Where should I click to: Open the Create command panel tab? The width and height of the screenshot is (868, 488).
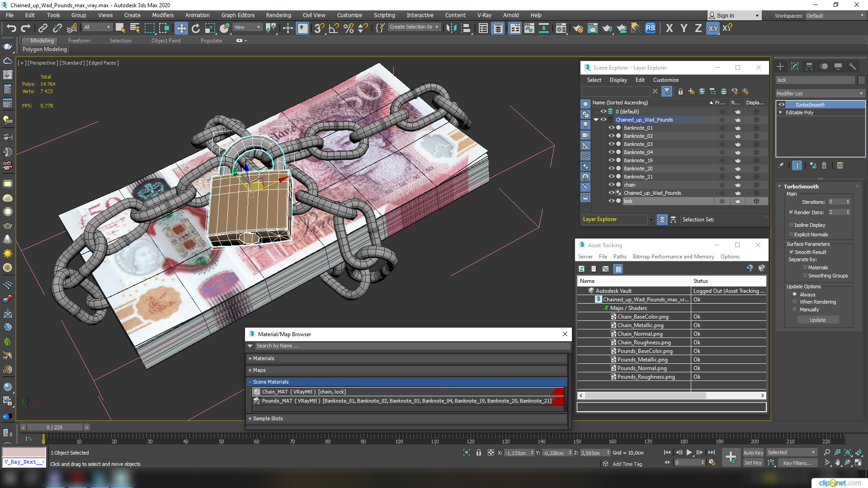coord(780,66)
